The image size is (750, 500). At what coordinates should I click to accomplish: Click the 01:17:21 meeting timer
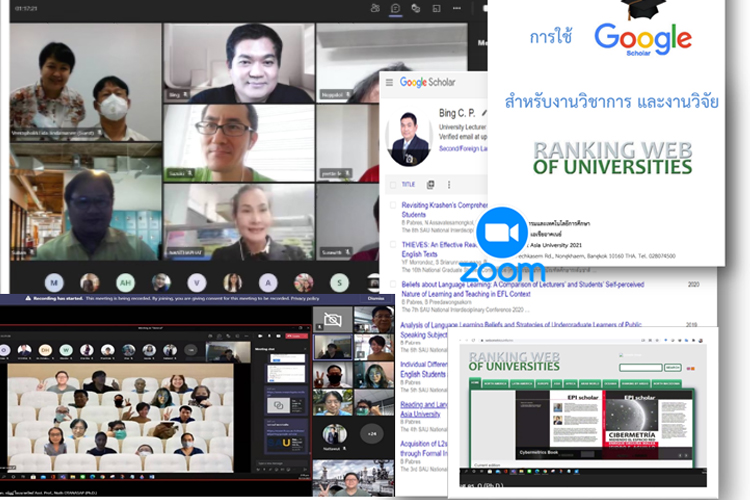point(26,9)
